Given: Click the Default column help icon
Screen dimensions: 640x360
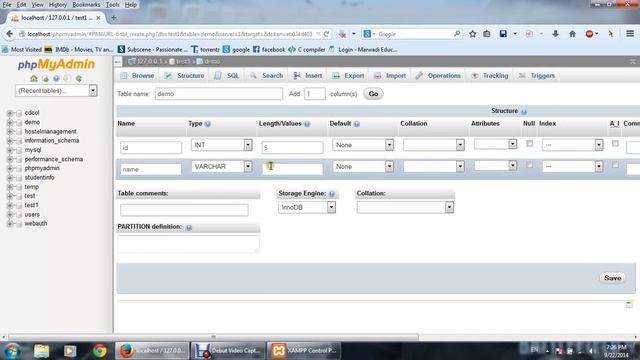Looking at the screenshot, I should tap(356, 124).
